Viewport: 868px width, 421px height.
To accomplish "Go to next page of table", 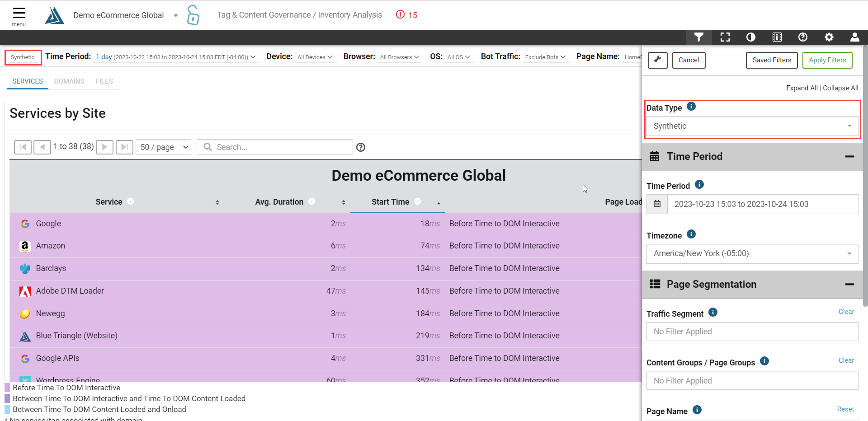I will pos(104,147).
